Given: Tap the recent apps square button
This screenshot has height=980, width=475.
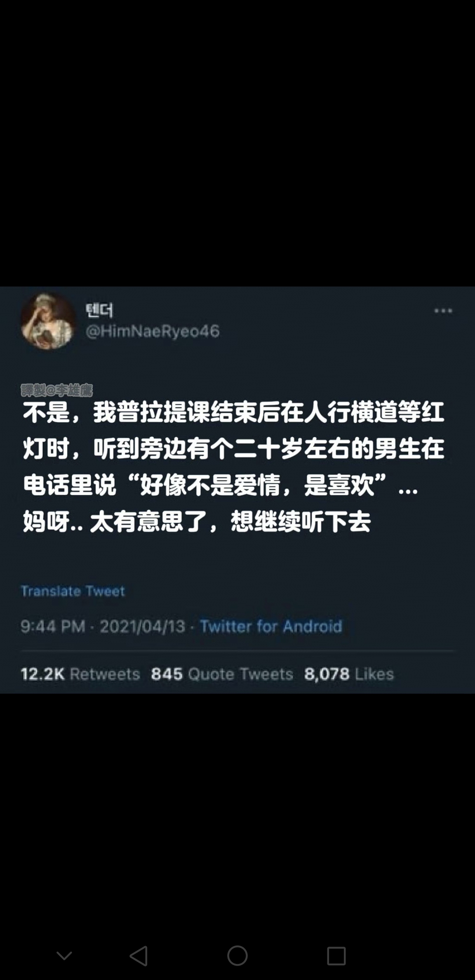Looking at the screenshot, I should [x=336, y=955].
